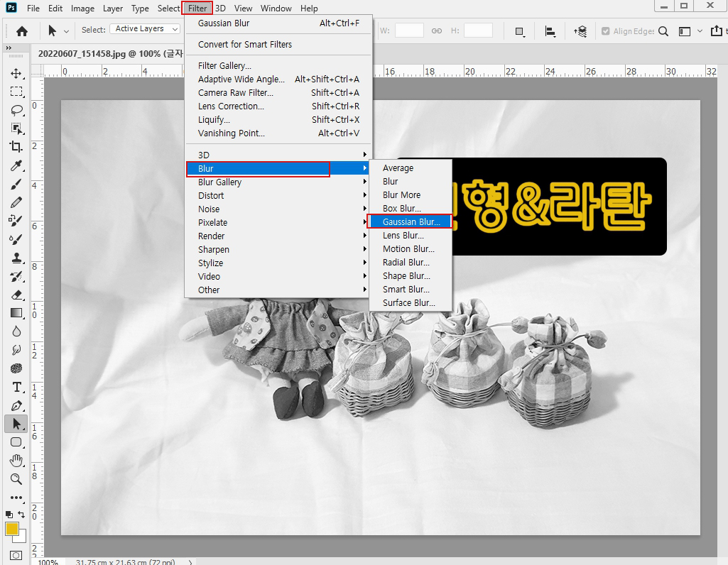Click the W width input field

click(409, 31)
